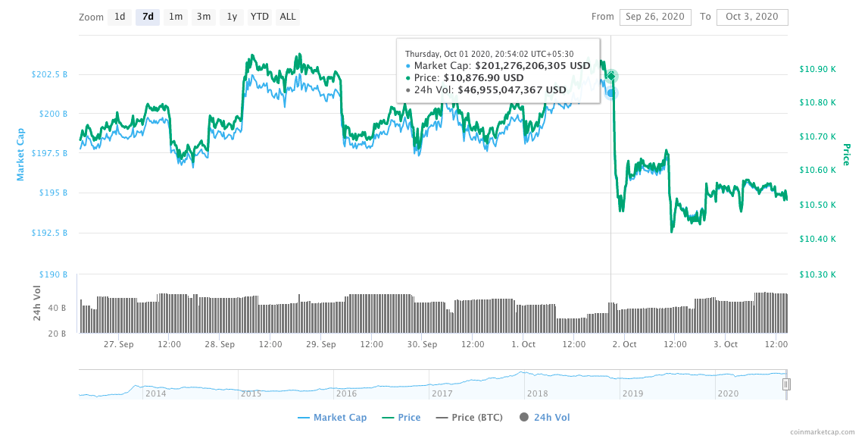The image size is (868, 445).
Task: Click the $200 B axis label
Action: point(53,114)
